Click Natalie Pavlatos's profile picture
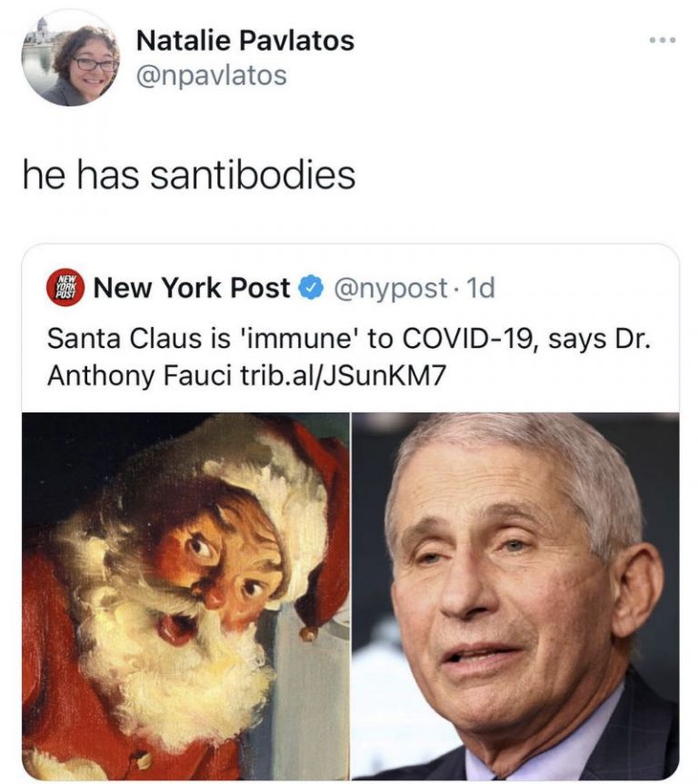Screen dimensions: 698x784 click(69, 57)
